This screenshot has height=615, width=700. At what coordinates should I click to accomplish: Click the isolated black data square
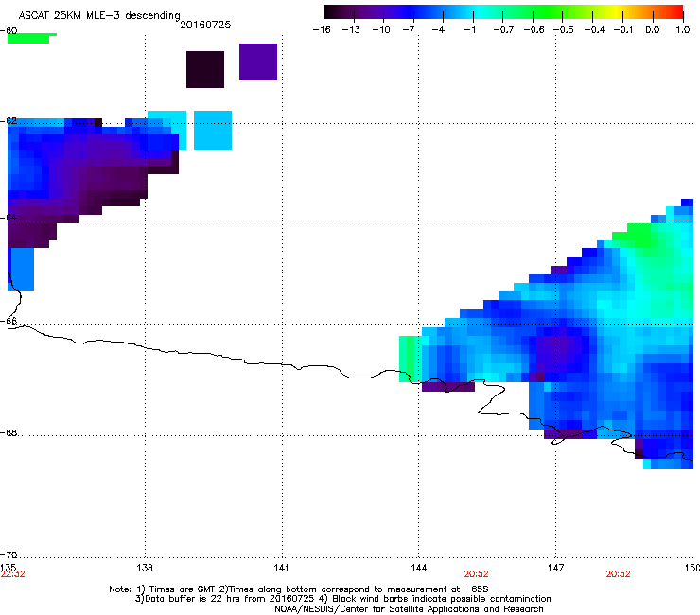pyautogui.click(x=205, y=69)
